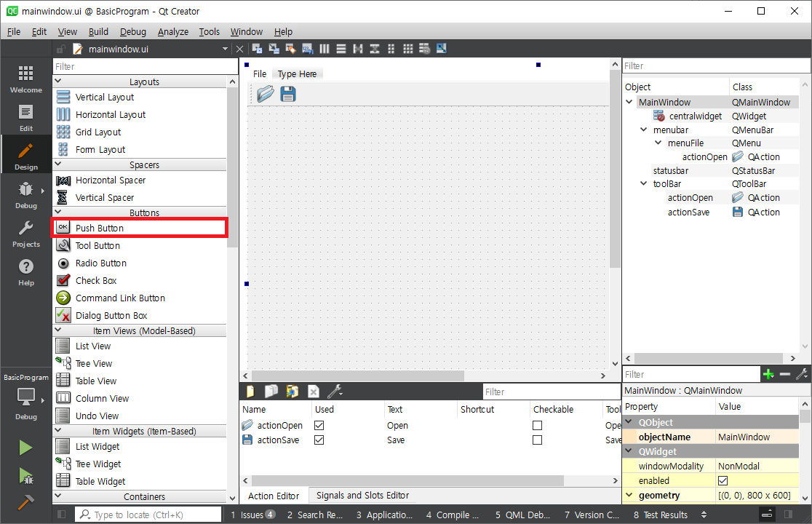Toggle Checkable checkbox for actionOpen

538,425
